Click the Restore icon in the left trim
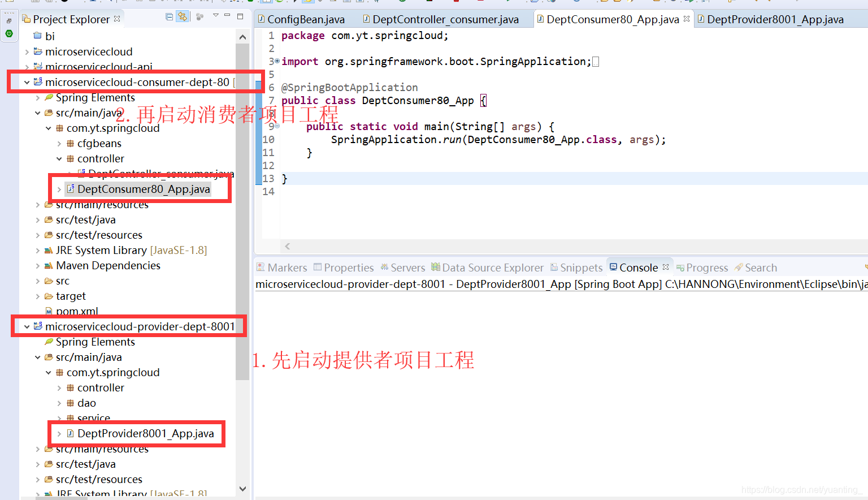 [9, 21]
